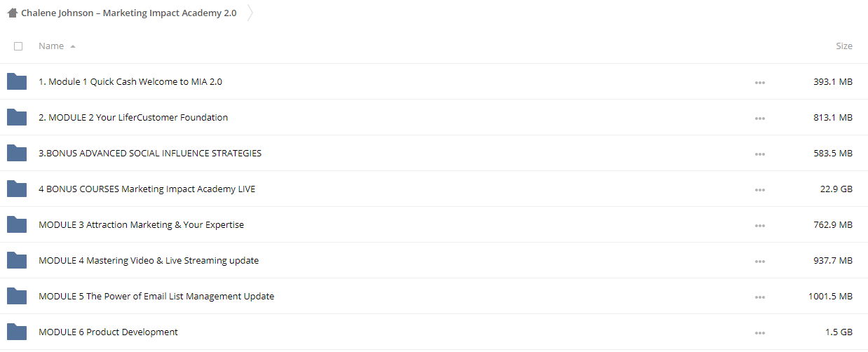
Task: Open the folder icon for 4 BONUS COURSES
Action: tap(17, 189)
